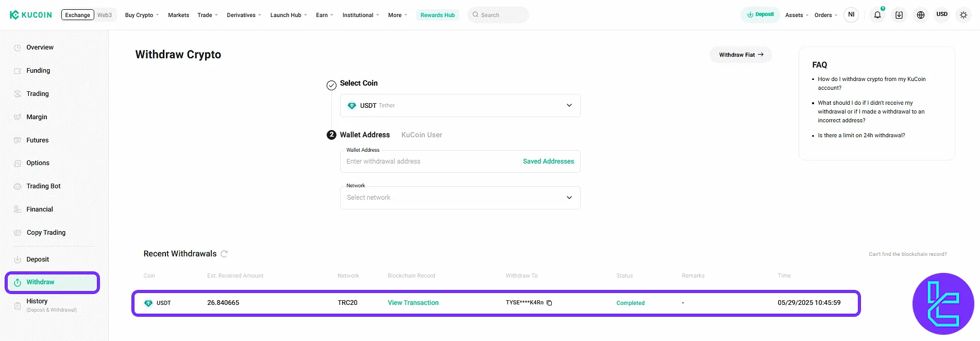Screen dimensions: 980x341
Task: Click the History sidebar icon
Action: tap(18, 305)
